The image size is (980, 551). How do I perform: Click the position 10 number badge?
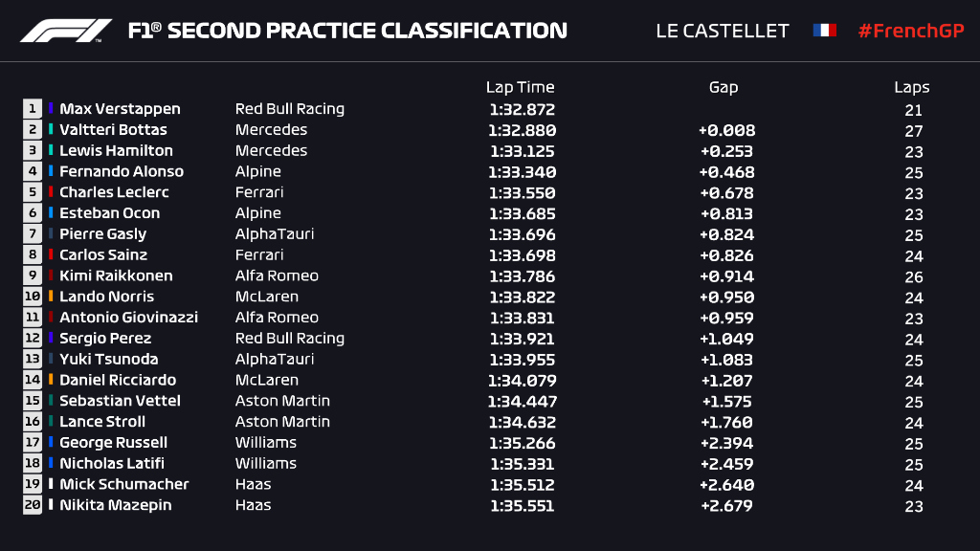[33, 297]
